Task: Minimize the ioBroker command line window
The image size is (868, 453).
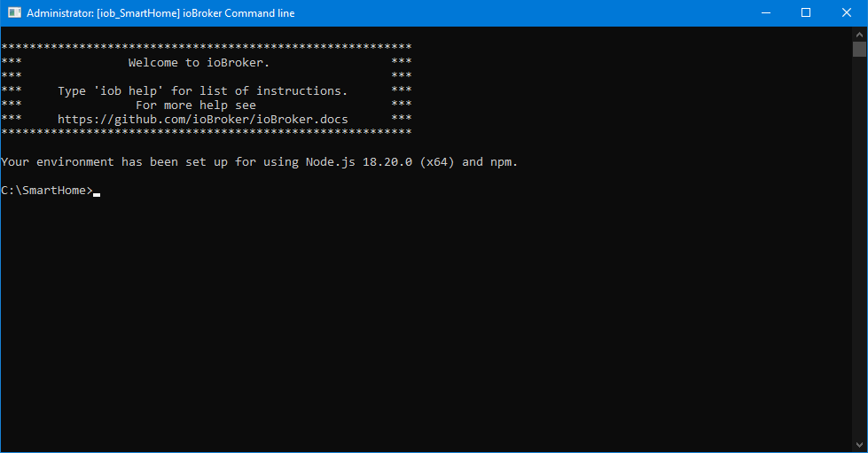Action: pyautogui.click(x=764, y=13)
